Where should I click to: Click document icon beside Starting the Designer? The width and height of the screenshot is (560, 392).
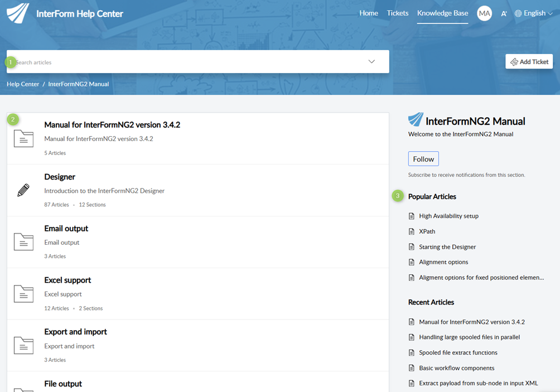tap(412, 246)
